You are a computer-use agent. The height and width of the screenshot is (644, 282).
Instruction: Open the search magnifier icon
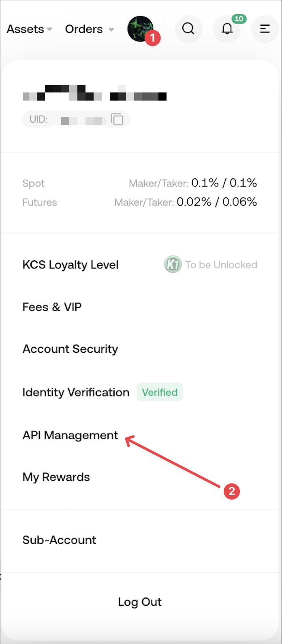tap(188, 29)
